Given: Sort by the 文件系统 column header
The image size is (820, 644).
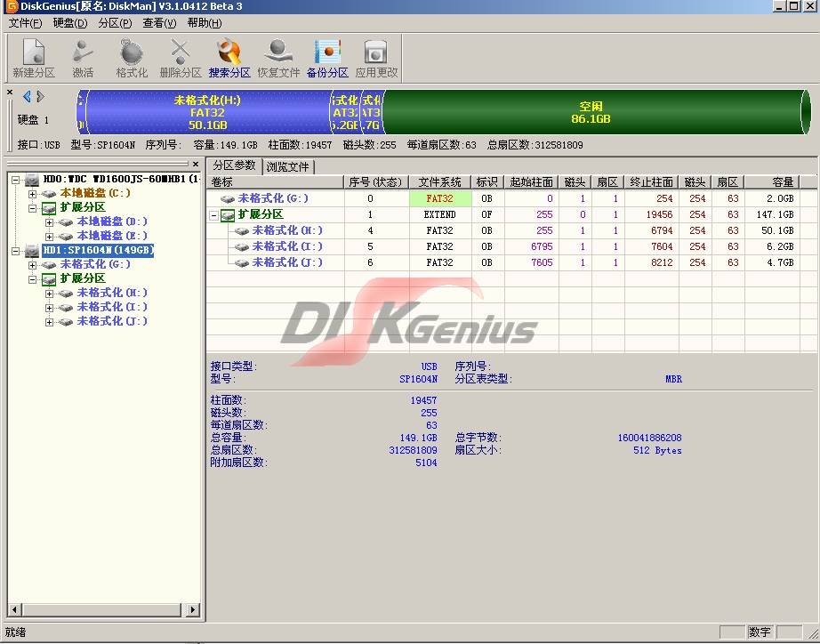Looking at the screenshot, I should [x=440, y=182].
